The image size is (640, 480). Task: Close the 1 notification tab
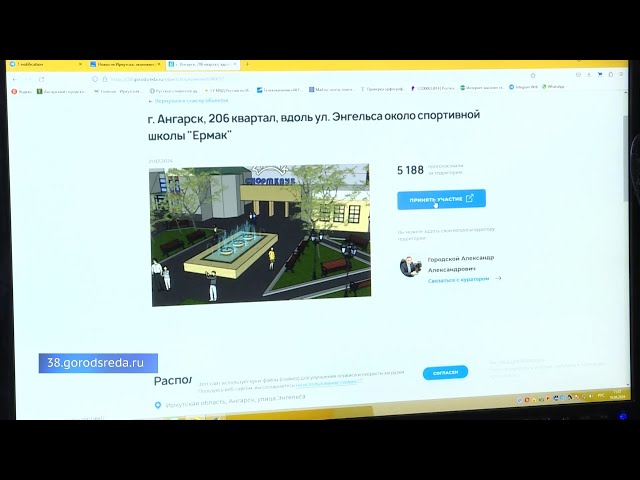[80, 64]
